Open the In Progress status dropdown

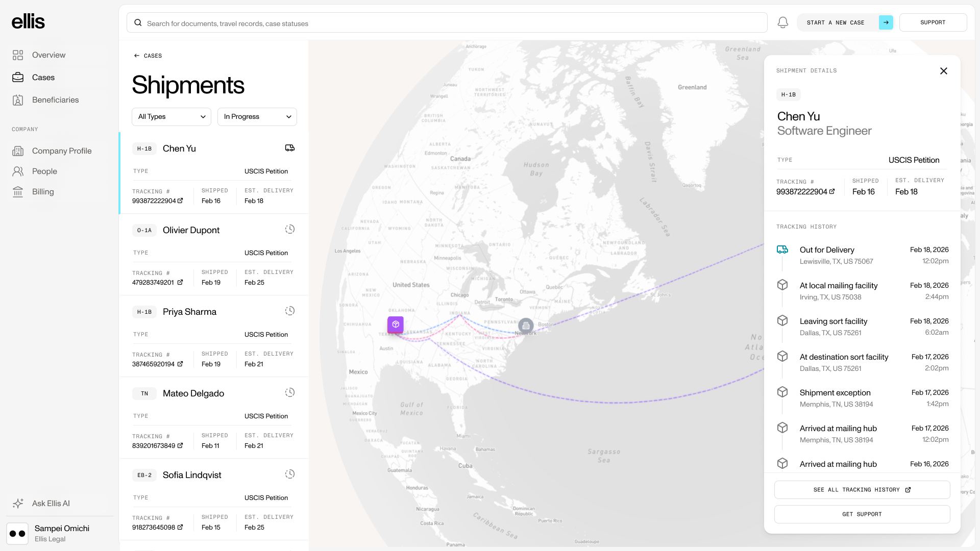pyautogui.click(x=257, y=117)
